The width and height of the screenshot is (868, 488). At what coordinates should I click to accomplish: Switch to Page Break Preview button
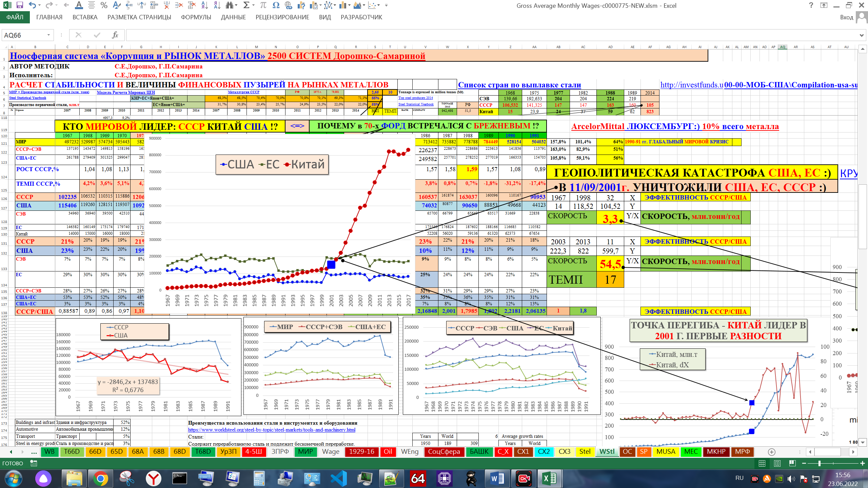pos(792,463)
